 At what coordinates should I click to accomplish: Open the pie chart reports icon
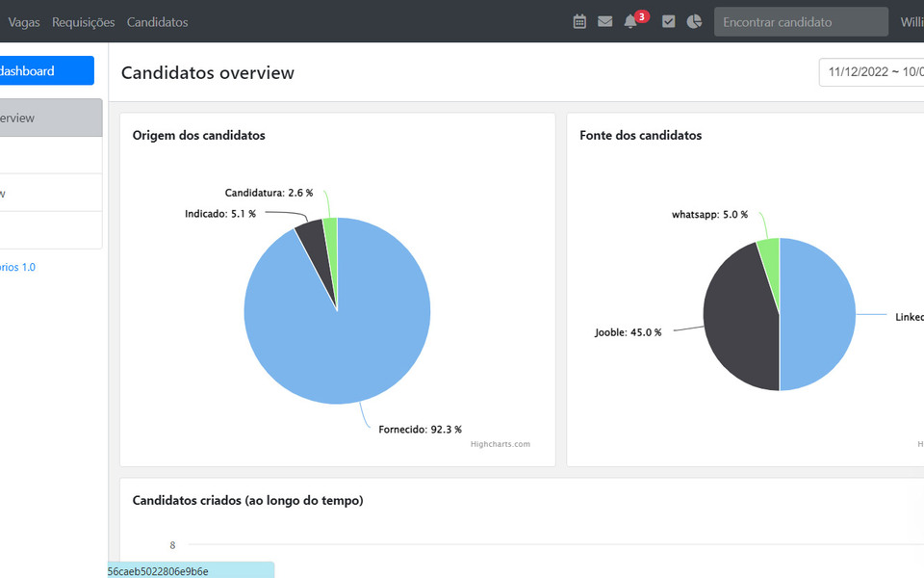(x=694, y=20)
